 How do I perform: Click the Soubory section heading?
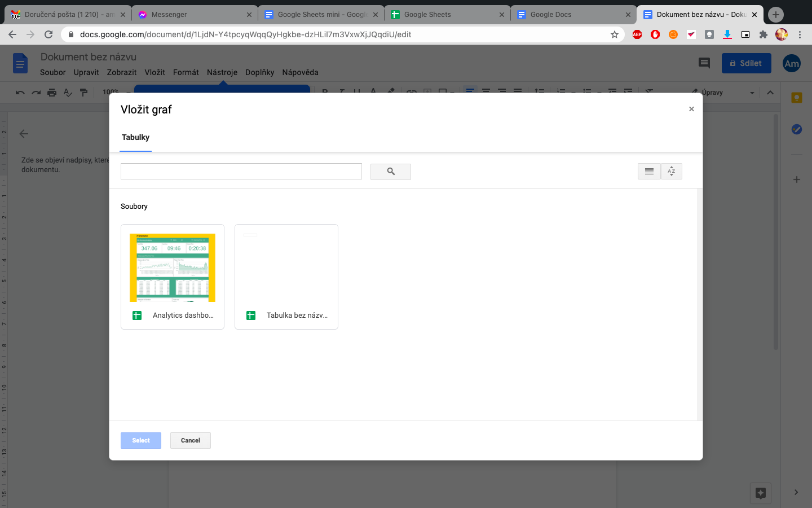(134, 207)
